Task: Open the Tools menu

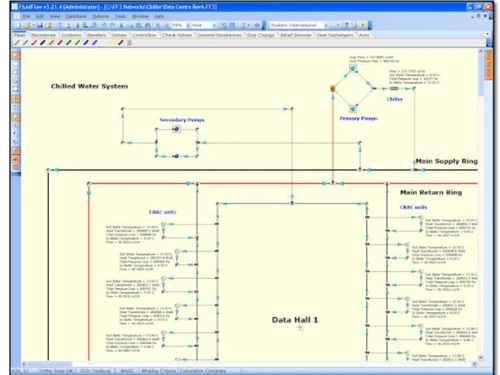Action: tap(120, 16)
